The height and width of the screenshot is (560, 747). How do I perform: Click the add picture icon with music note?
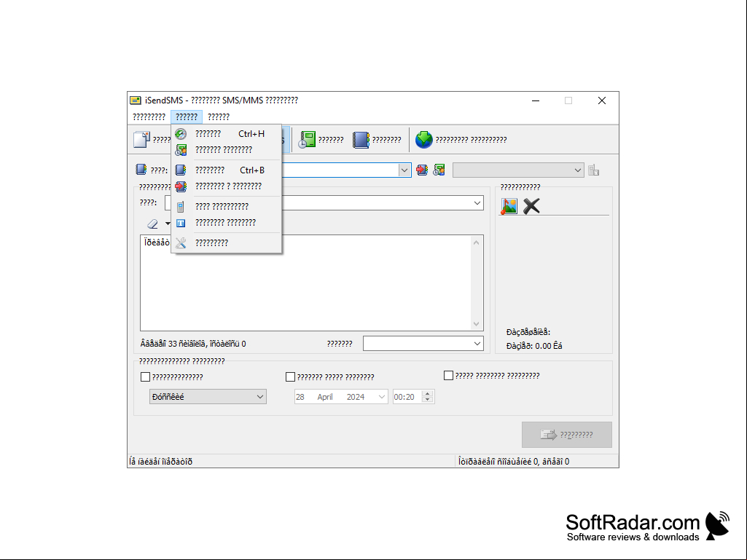509,206
